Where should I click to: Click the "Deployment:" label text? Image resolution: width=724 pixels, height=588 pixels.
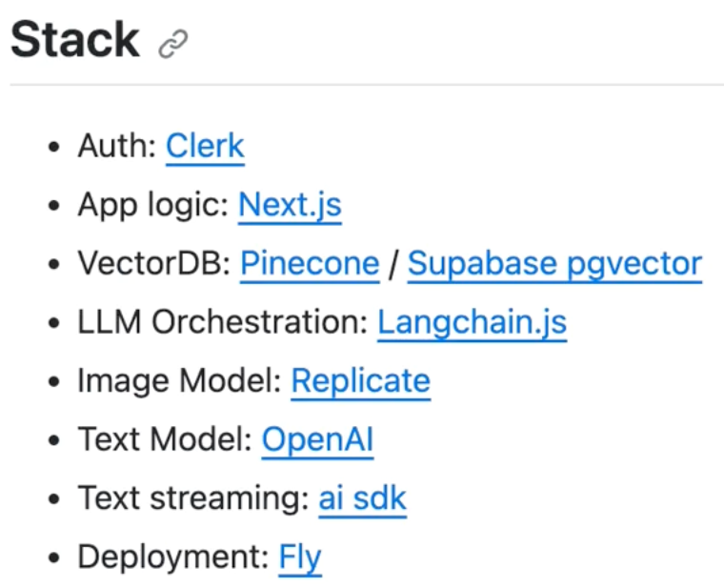coord(173,558)
